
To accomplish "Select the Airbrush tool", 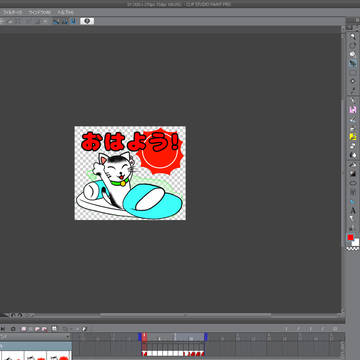I will tap(353, 128).
